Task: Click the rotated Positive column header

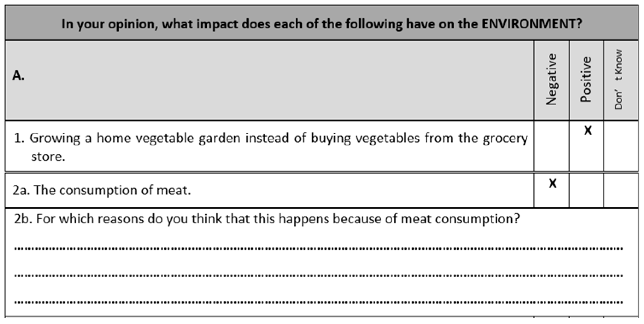Action: click(x=586, y=79)
